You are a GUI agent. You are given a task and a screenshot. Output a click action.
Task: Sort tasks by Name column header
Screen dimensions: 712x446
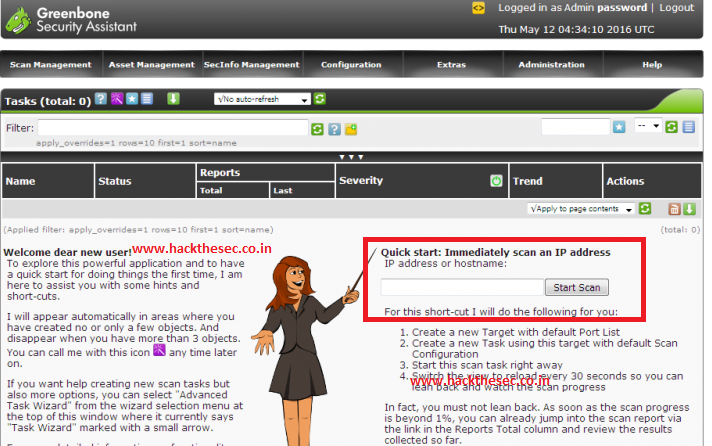pos(20,181)
